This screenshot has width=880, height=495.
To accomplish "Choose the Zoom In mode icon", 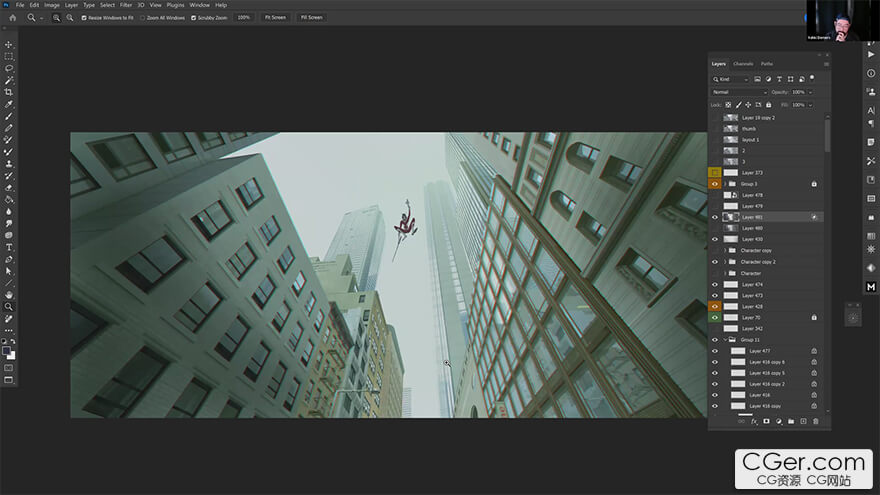I will coord(56,18).
